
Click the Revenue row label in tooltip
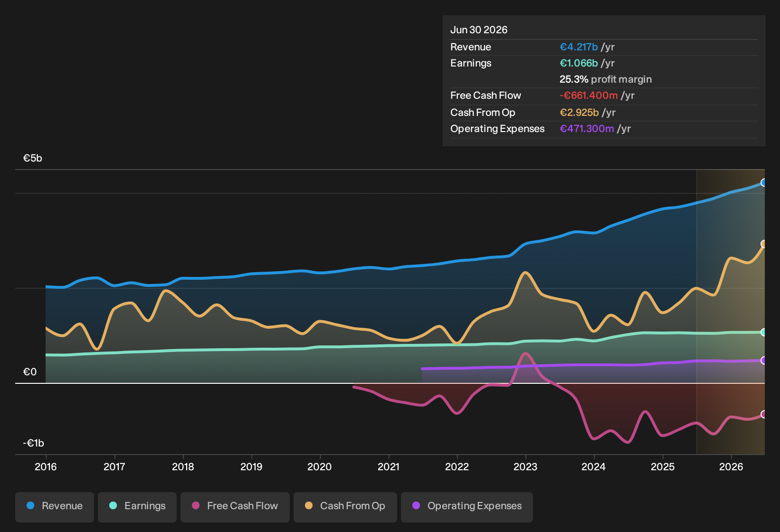[471, 47]
